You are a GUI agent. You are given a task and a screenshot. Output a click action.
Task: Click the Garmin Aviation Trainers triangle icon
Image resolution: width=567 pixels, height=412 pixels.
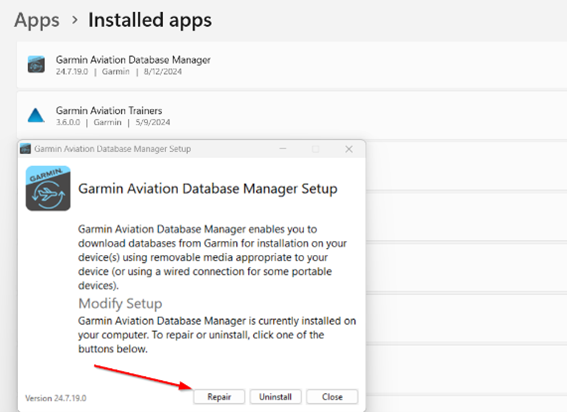(36, 115)
